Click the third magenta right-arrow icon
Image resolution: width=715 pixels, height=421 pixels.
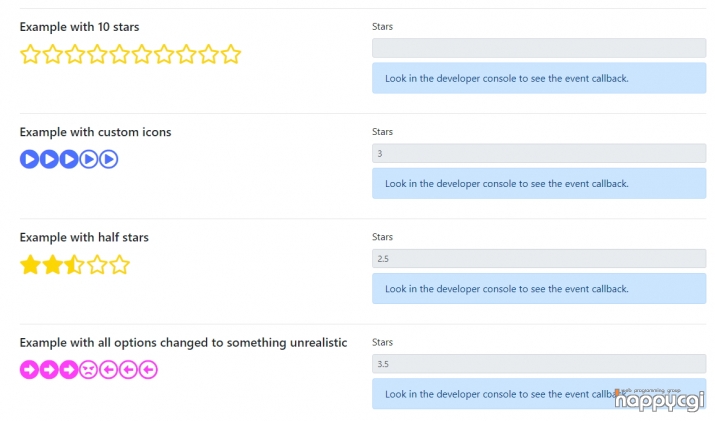click(69, 369)
